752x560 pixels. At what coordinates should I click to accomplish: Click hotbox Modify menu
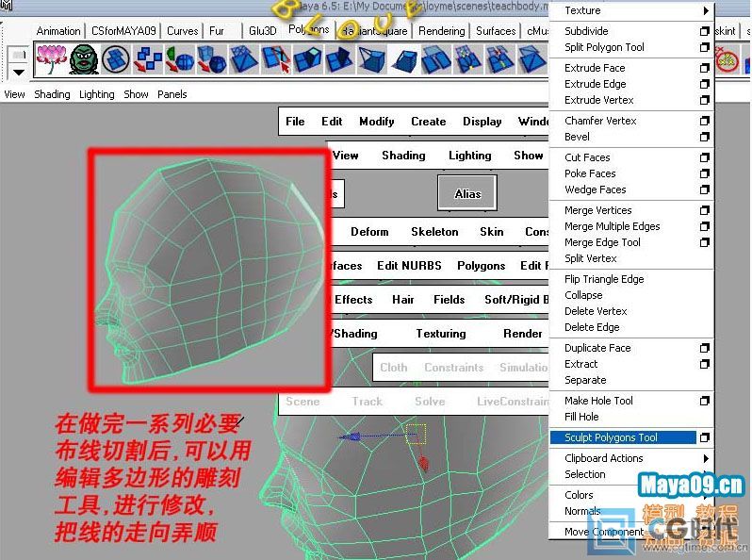(377, 122)
